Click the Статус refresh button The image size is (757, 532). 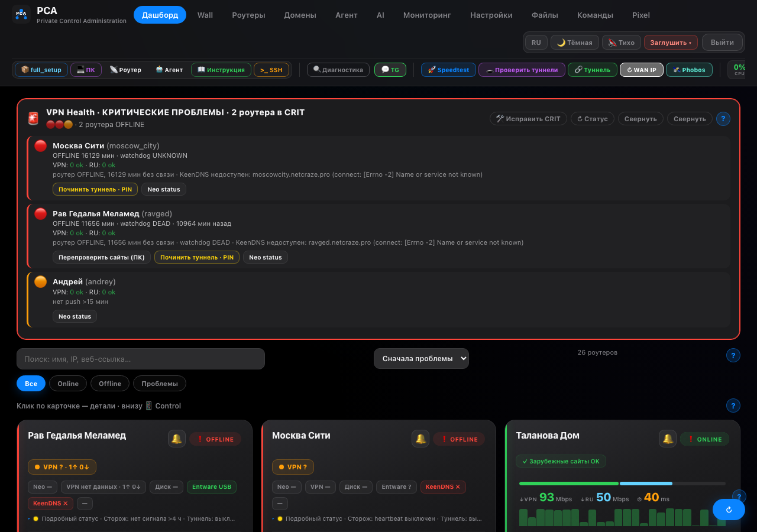pos(593,119)
